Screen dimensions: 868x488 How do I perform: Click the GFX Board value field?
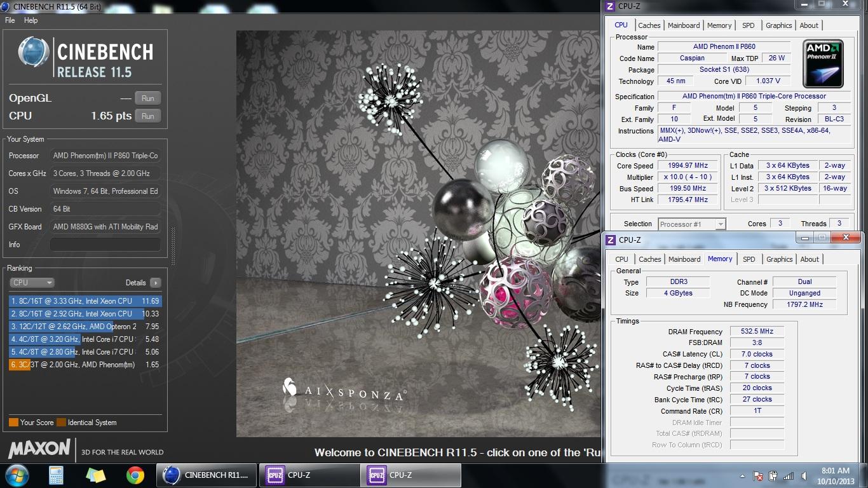[105, 227]
